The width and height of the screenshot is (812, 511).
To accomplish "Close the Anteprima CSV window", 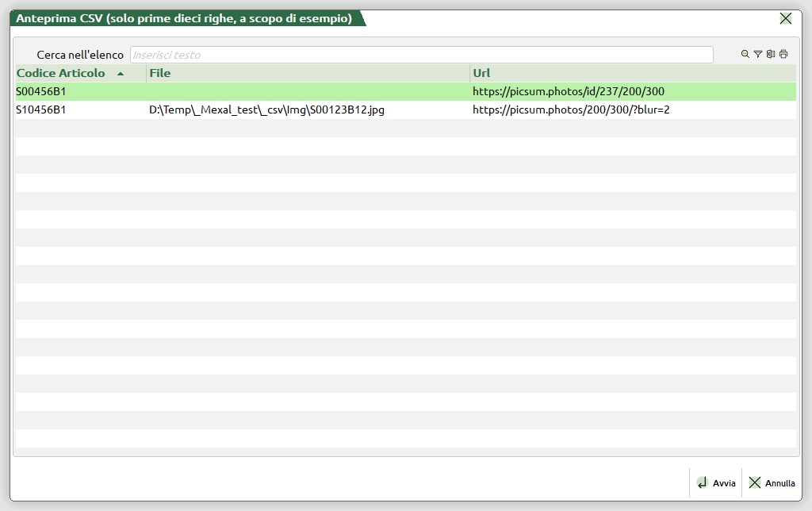I will (786, 18).
